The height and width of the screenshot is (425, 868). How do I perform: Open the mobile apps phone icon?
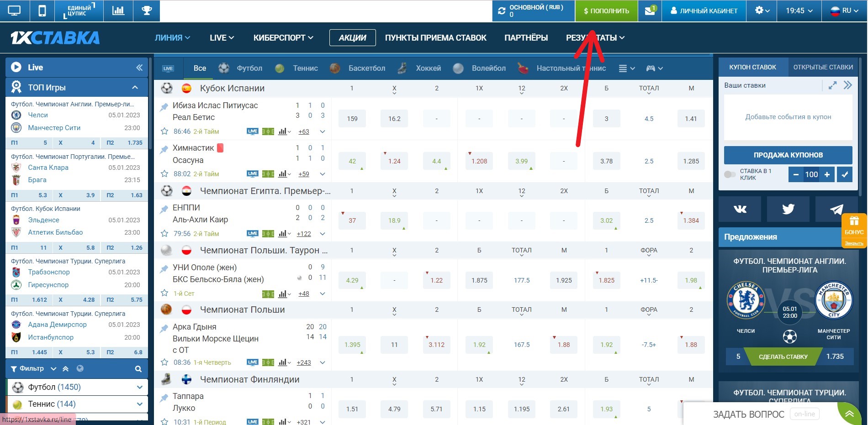click(x=42, y=10)
